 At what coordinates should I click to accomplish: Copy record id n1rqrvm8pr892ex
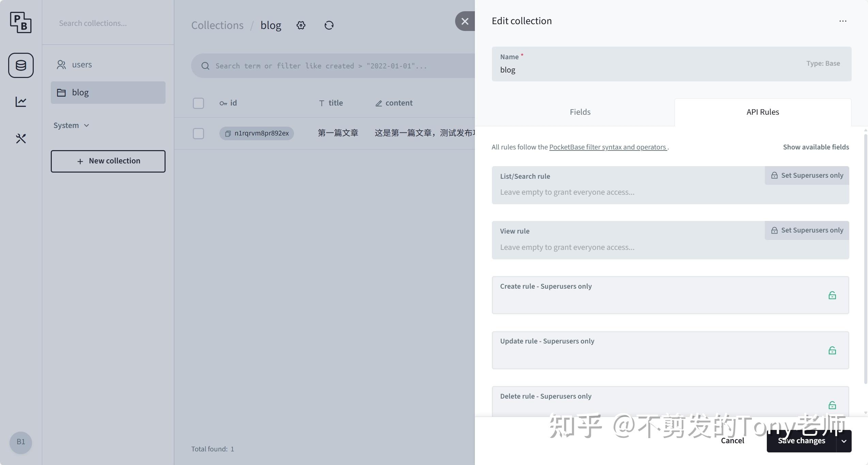(x=228, y=133)
